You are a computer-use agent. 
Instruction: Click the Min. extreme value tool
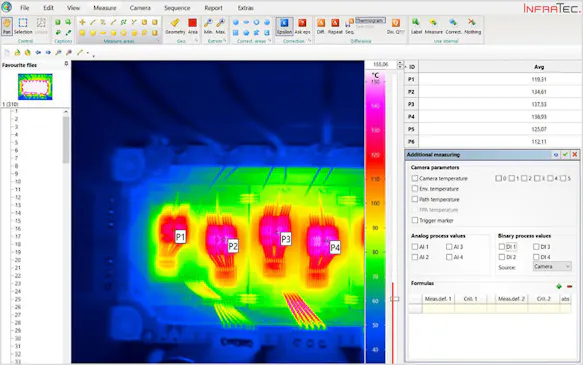[x=208, y=26]
